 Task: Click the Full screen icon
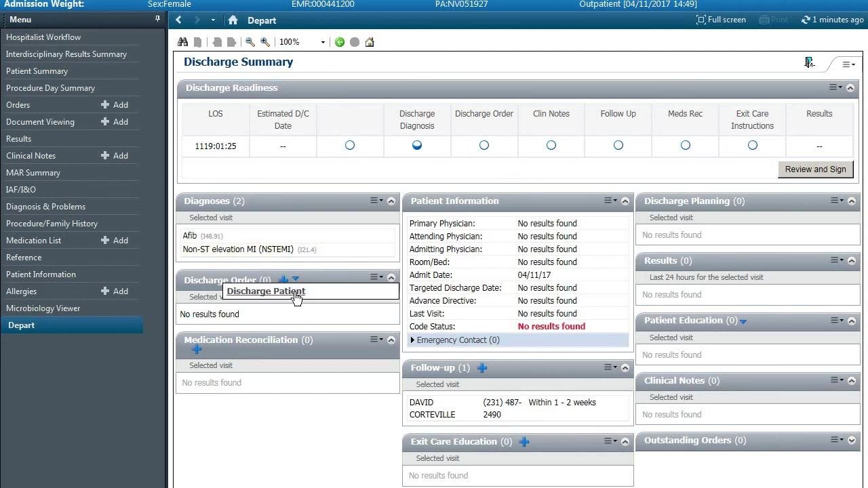coord(701,20)
